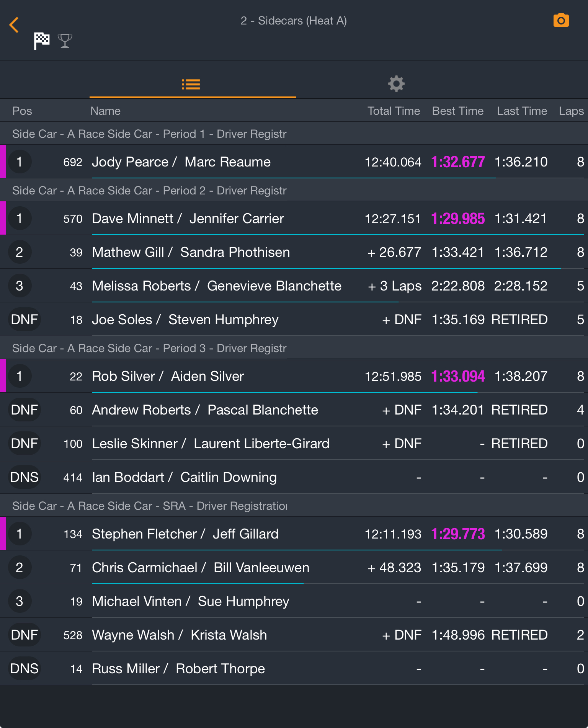Viewport: 588px width, 728px height.
Task: Click position 2 badge for Mathew Gill
Action: click(x=20, y=252)
